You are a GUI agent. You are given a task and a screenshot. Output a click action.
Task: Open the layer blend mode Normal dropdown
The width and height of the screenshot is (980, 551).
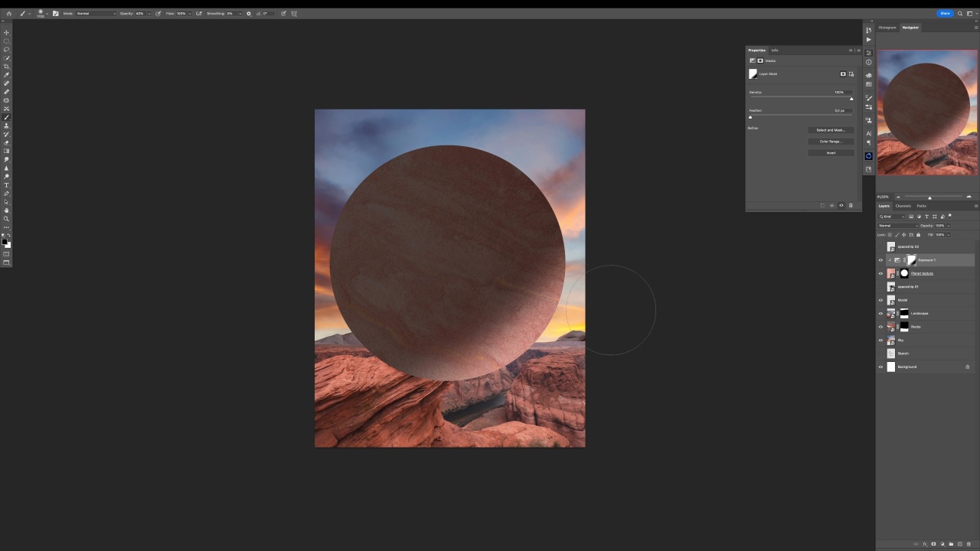[x=897, y=226]
